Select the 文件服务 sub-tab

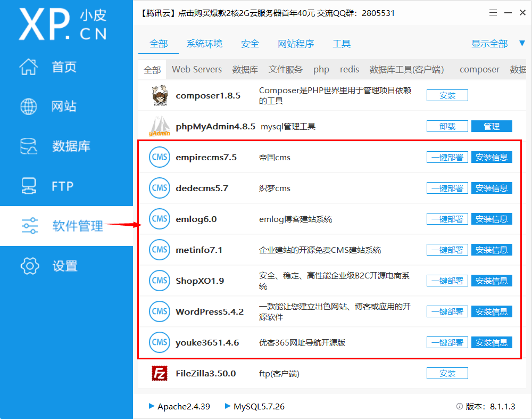pos(285,69)
